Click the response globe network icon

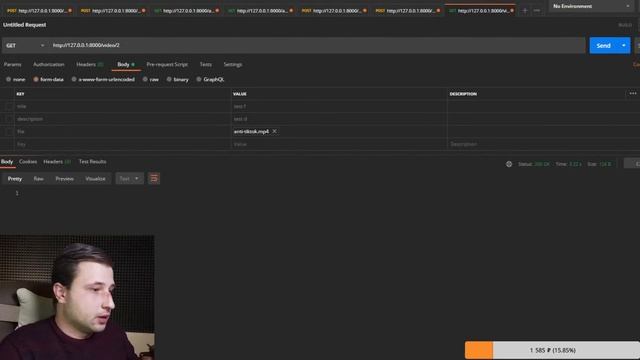tap(509, 164)
